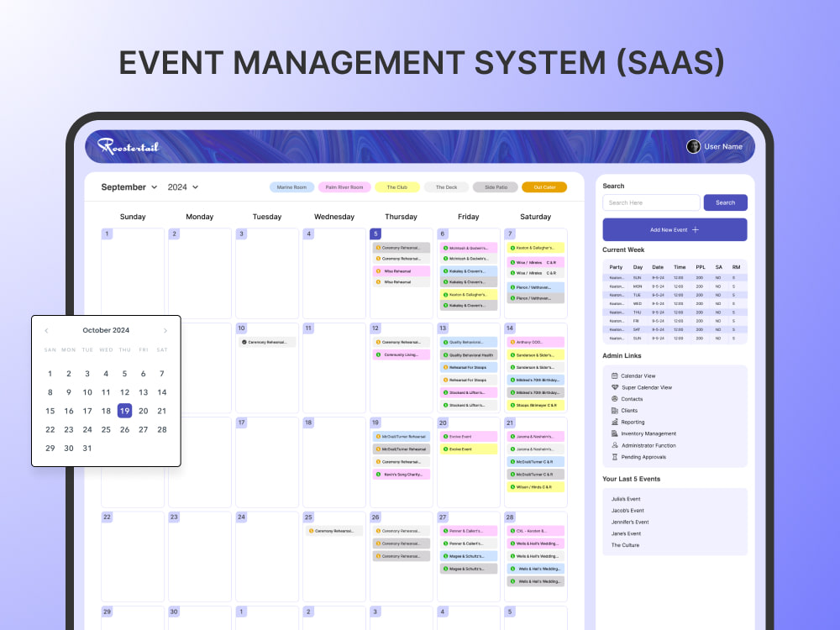Screen dimensions: 840x630
Task: Open the yellow Excise Event on Friday 20
Action: 469,449
